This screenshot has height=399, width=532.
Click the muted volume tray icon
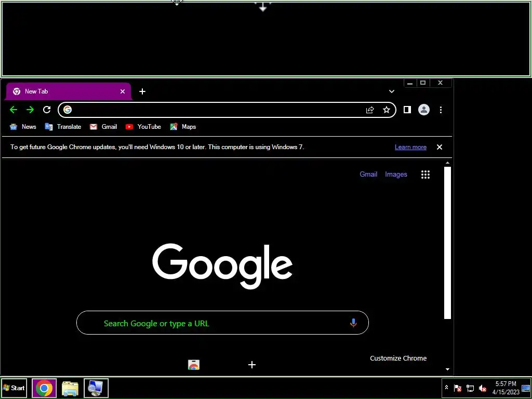click(x=482, y=388)
